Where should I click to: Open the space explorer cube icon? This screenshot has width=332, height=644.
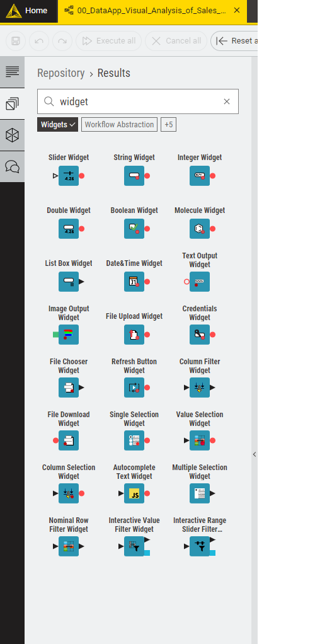(x=13, y=135)
